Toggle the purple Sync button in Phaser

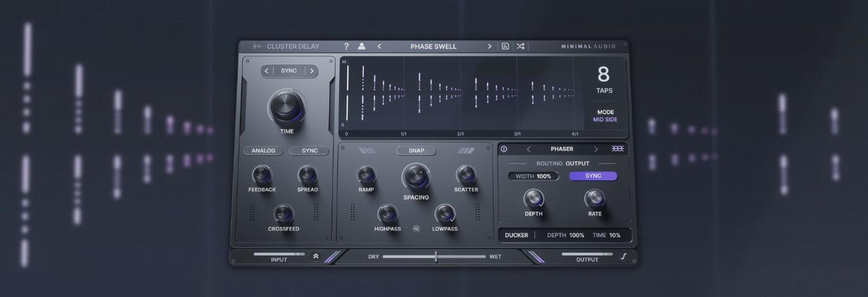pyautogui.click(x=593, y=176)
